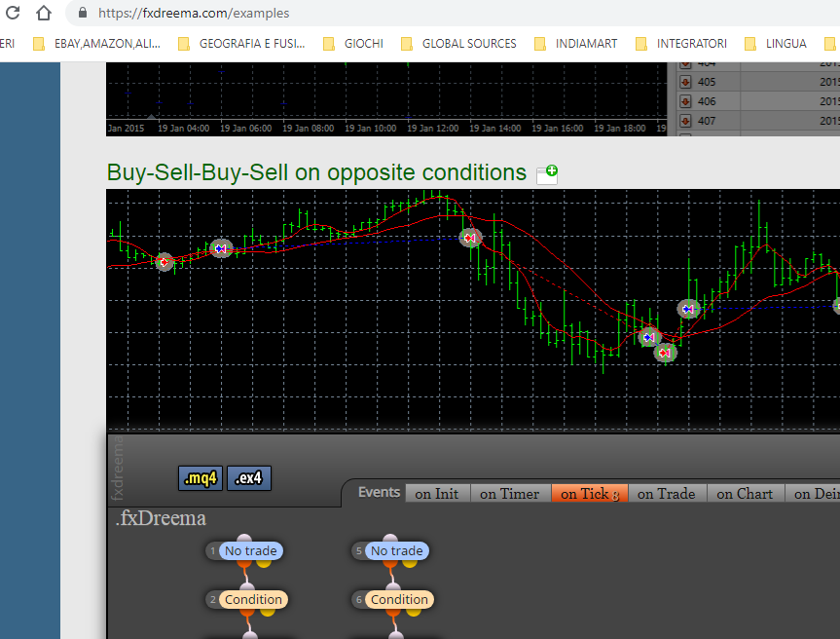This screenshot has width=840, height=639.
Task: Open the Buy-Sell-Buy-Sell on opposite conditions heading
Action: 316,172
